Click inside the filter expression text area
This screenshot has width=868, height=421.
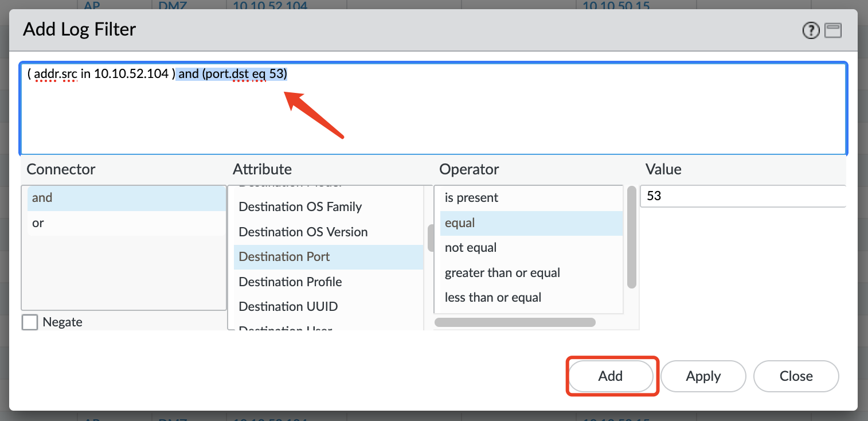pyautogui.click(x=433, y=109)
